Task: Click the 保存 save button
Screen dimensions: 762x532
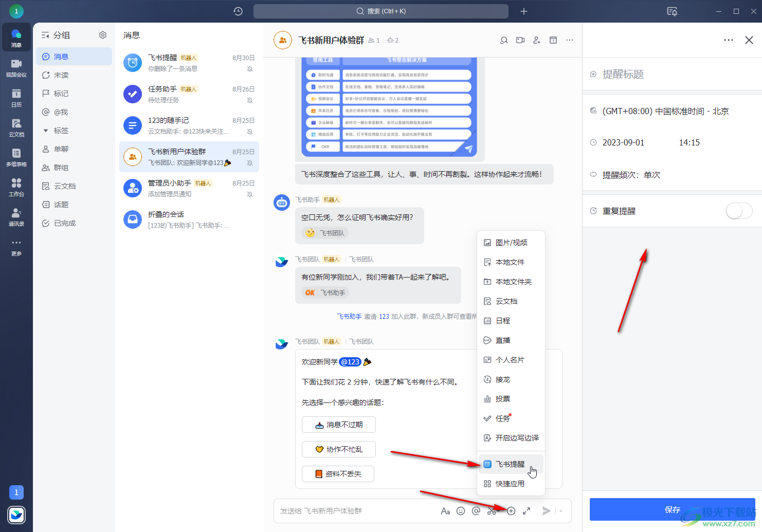Action: click(x=673, y=509)
